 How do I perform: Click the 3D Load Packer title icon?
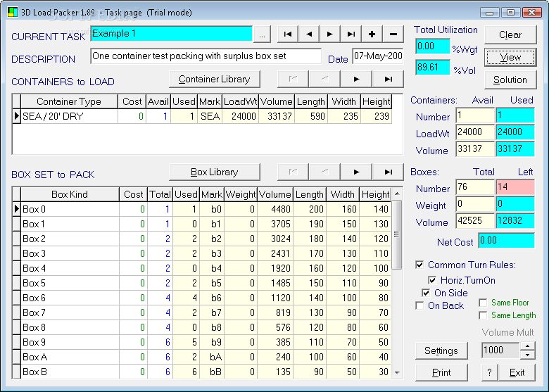coord(13,12)
